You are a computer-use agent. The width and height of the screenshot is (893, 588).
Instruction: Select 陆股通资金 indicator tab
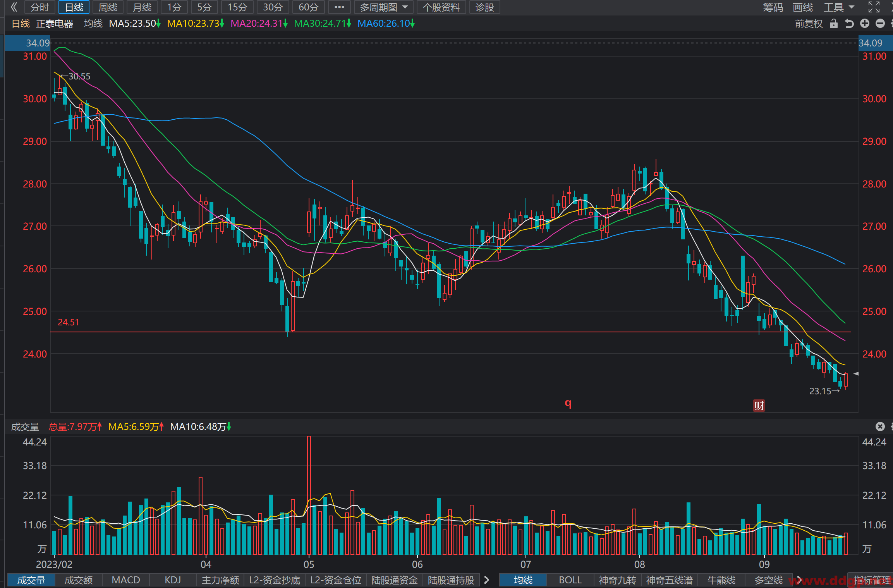[395, 580]
